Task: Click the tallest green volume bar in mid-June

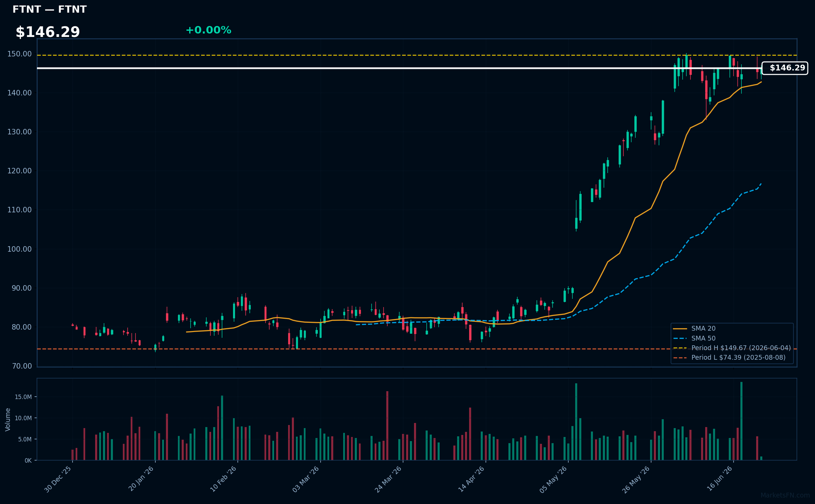Action: point(741,421)
